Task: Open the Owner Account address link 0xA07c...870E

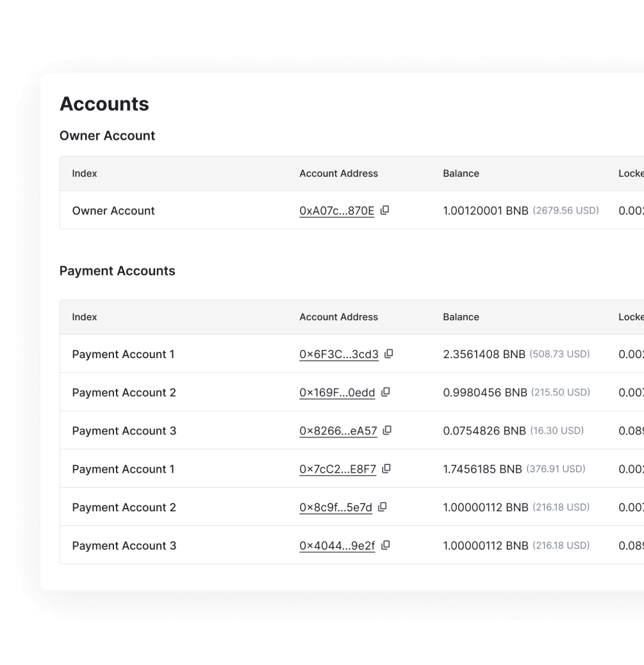Action: click(x=336, y=210)
